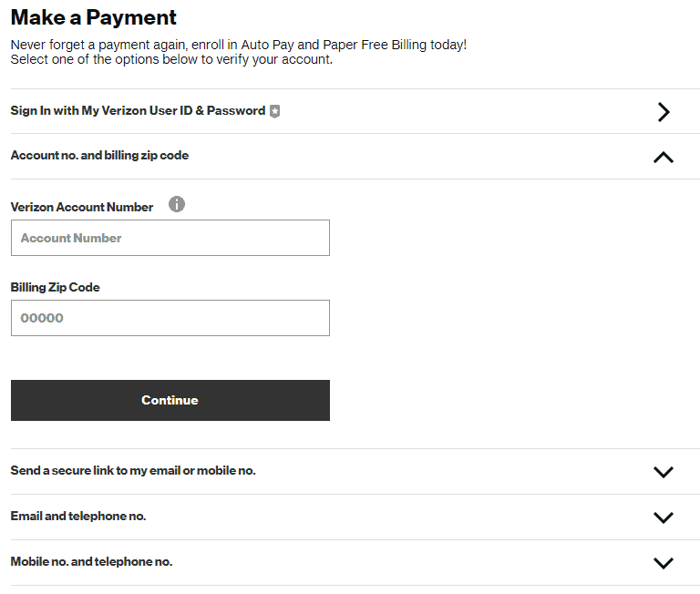Image resolution: width=700 pixels, height=594 pixels.
Task: Click the info icon beside Verizon Account Number
Action: (176, 204)
